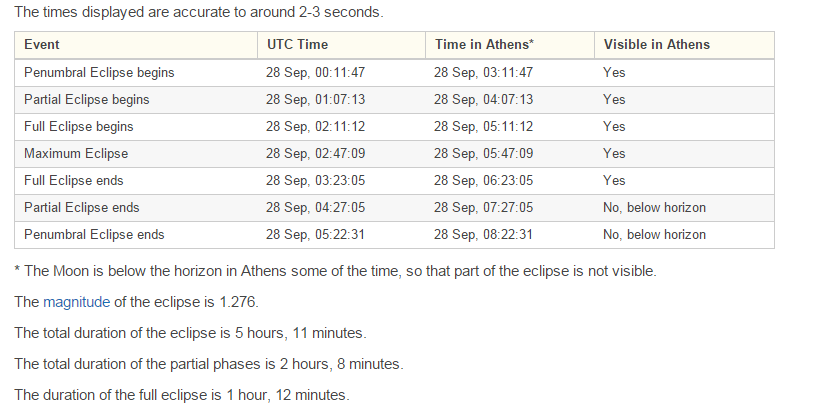816x412 pixels.
Task: Click the UTC Time column header
Action: click(297, 45)
